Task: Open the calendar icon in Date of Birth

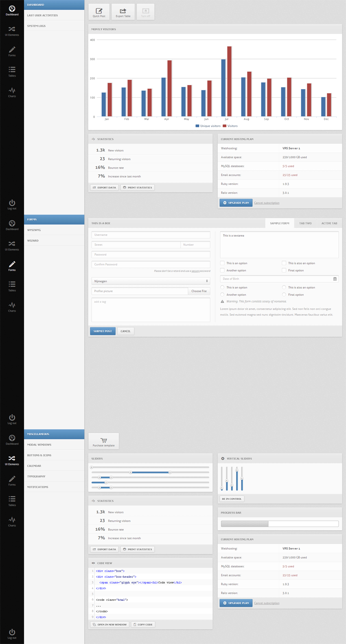Action: coord(335,279)
